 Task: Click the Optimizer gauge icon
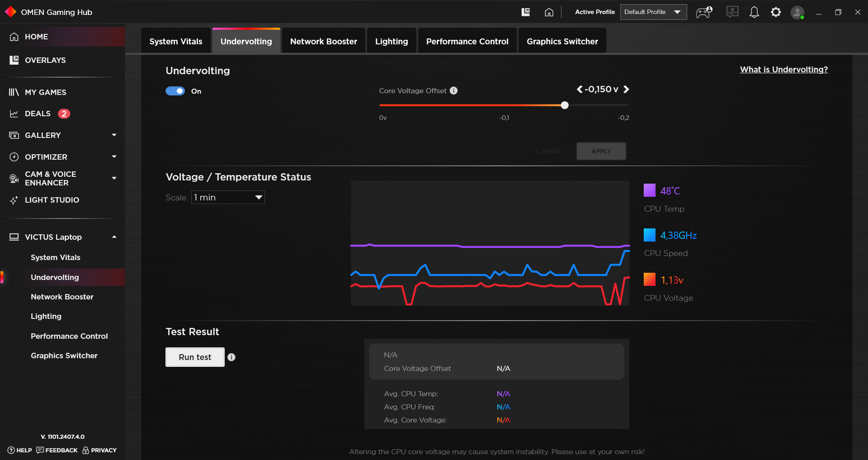14,157
